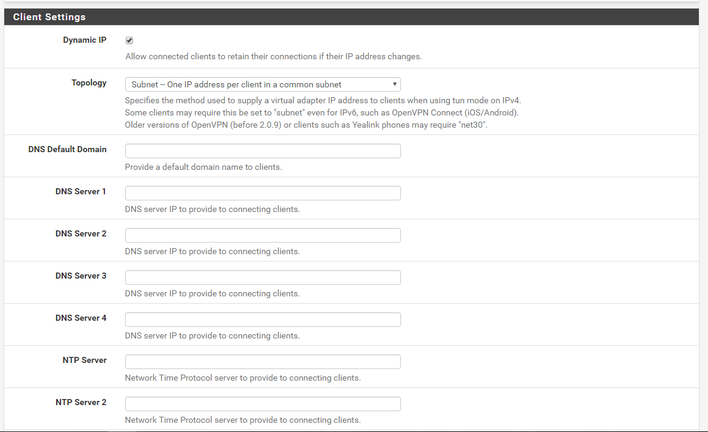Click the first NTP Server input field
708x432 pixels.
[x=262, y=362]
